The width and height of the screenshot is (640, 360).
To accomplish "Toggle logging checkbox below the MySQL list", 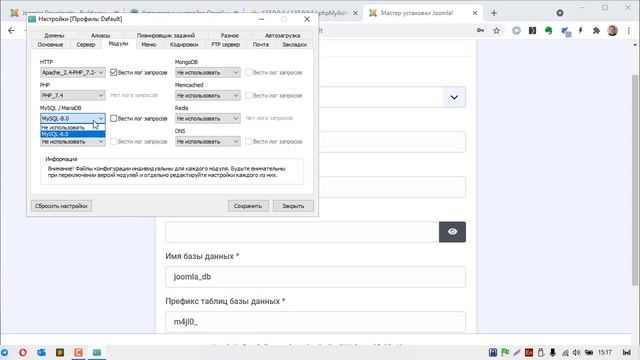I will point(113,141).
